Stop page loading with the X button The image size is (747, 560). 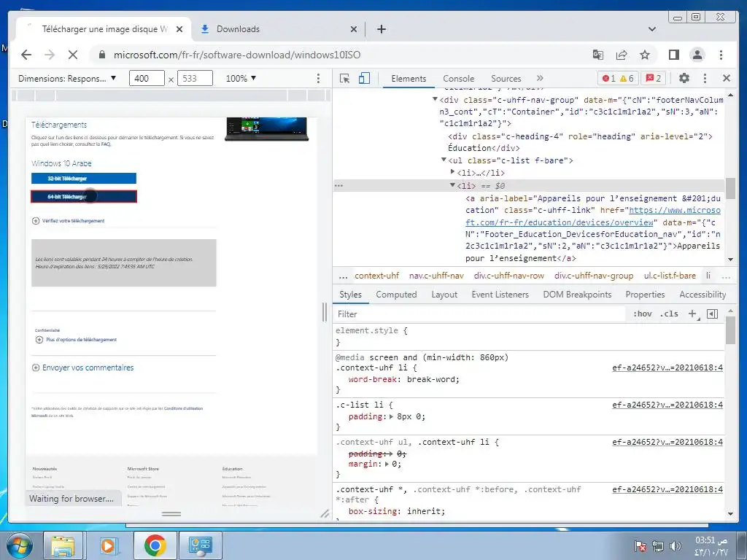(x=73, y=55)
